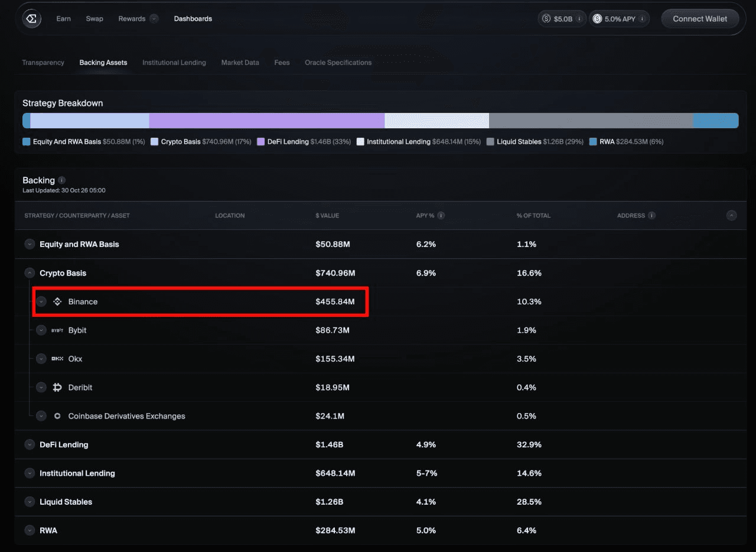Click info icon next to APY % column

[x=441, y=216]
